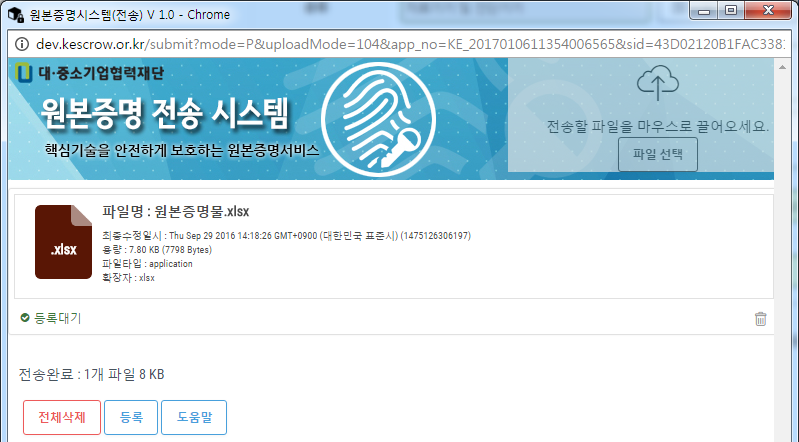The image size is (799, 442).
Task: Click the 전송완료 : 1개 파일 8 KB text
Action: (92, 375)
